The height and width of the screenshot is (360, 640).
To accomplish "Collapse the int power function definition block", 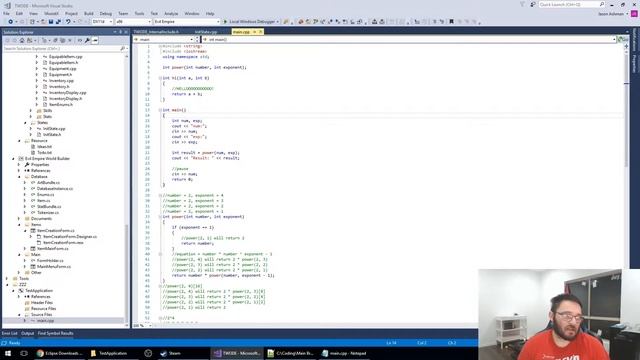I will coord(160,217).
